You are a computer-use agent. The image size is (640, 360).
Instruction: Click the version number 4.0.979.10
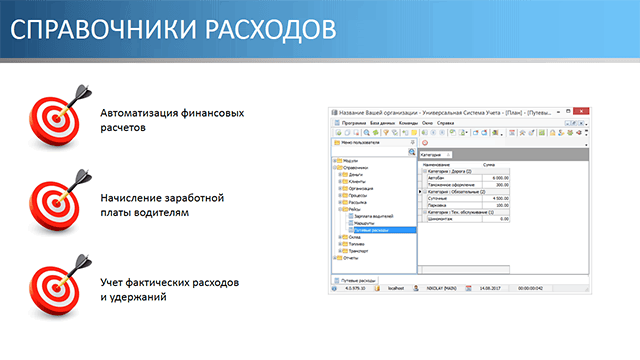[x=355, y=288]
